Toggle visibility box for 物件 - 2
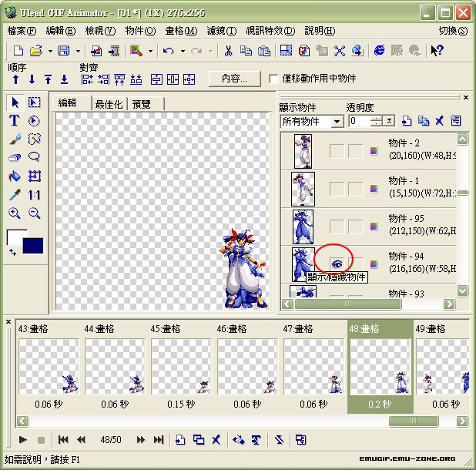476x470 pixels. coord(337,151)
